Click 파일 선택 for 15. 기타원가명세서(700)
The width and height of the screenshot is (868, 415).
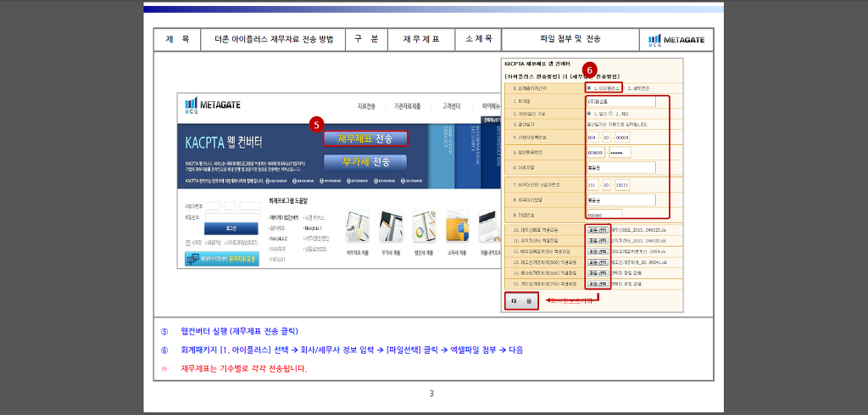point(598,283)
